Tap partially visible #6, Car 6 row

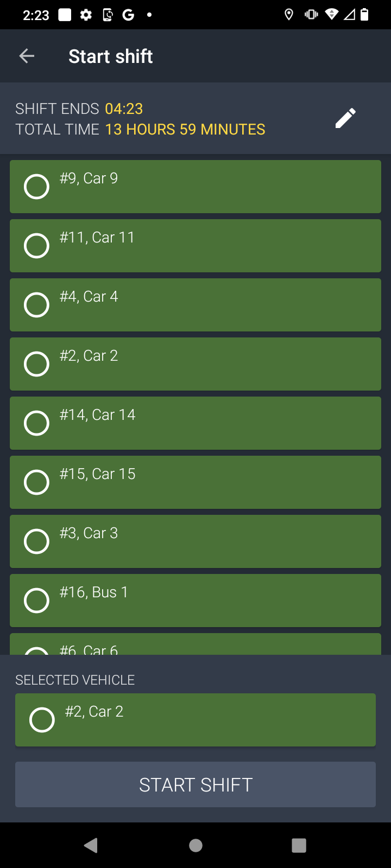195,644
